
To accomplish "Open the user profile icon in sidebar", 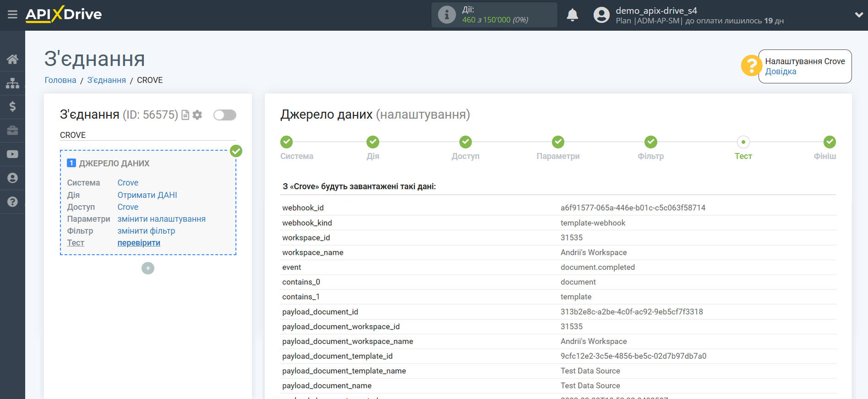I will click(12, 178).
